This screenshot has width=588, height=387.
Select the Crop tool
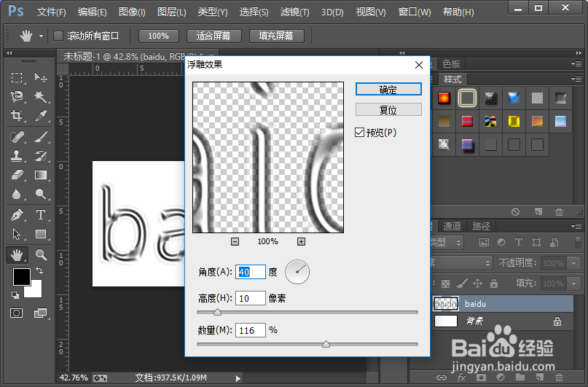[17, 115]
